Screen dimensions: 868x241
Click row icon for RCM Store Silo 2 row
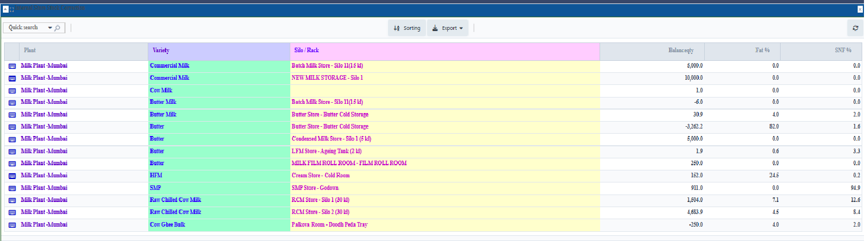point(12,212)
